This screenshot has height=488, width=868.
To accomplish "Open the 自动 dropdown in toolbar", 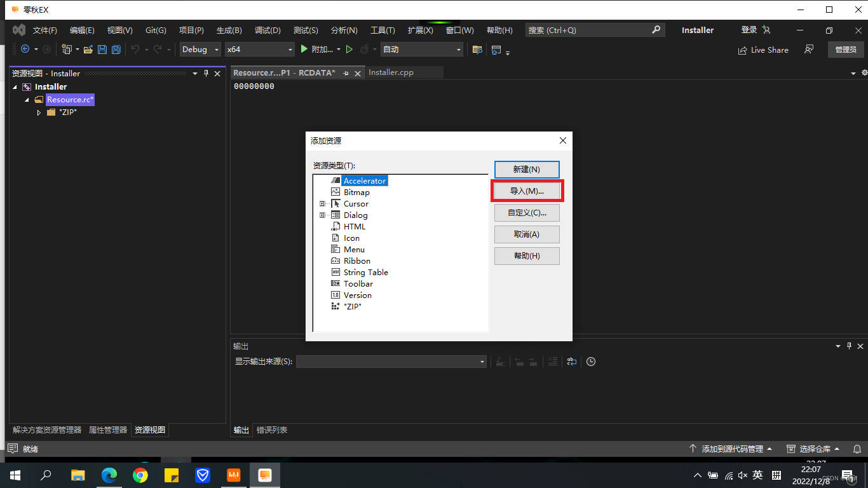I will [x=422, y=49].
